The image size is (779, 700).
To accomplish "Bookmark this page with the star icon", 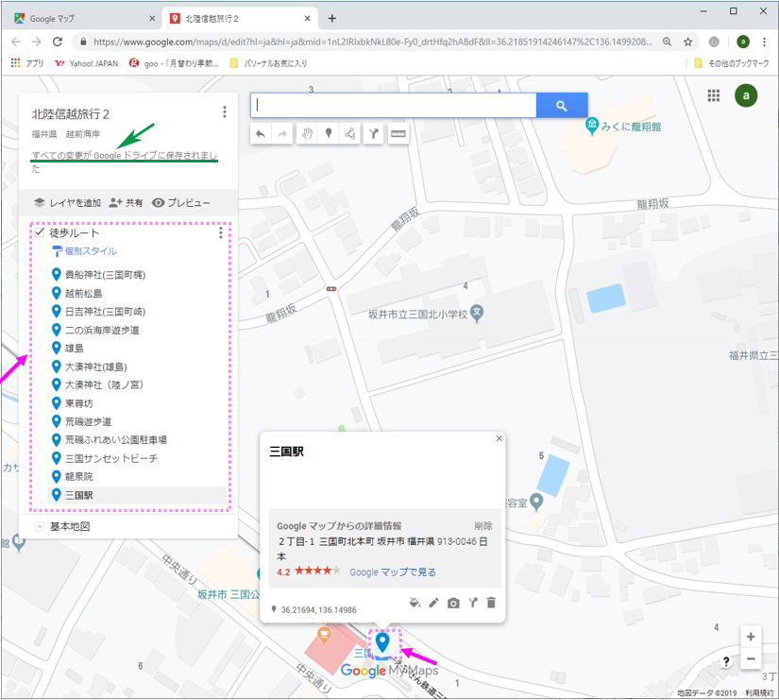I will click(x=688, y=42).
